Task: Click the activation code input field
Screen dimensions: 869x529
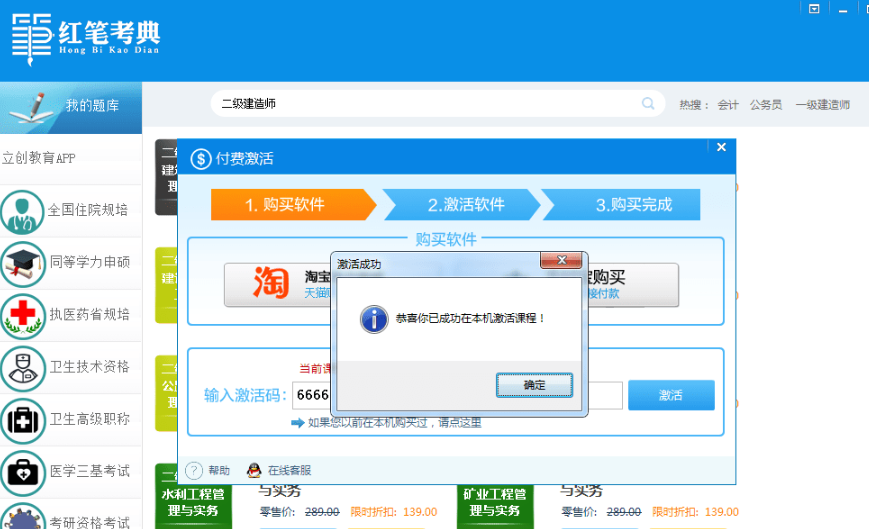Action: pyautogui.click(x=457, y=395)
